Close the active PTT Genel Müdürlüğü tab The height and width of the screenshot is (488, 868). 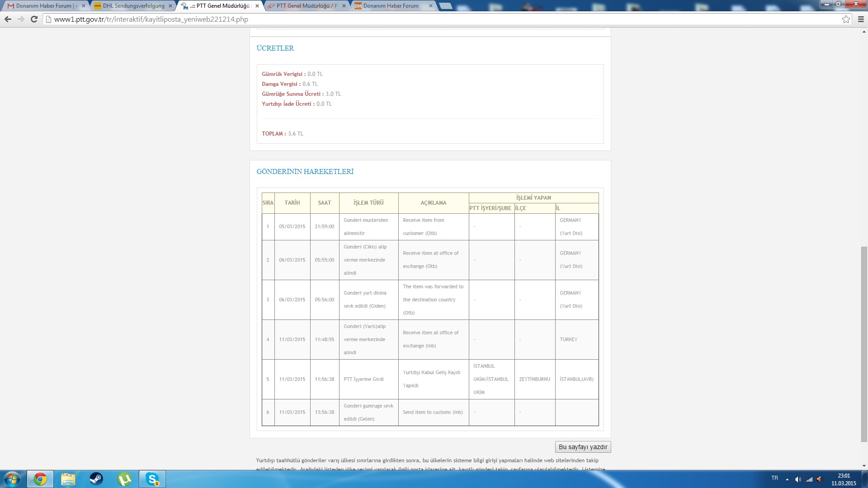257,6
